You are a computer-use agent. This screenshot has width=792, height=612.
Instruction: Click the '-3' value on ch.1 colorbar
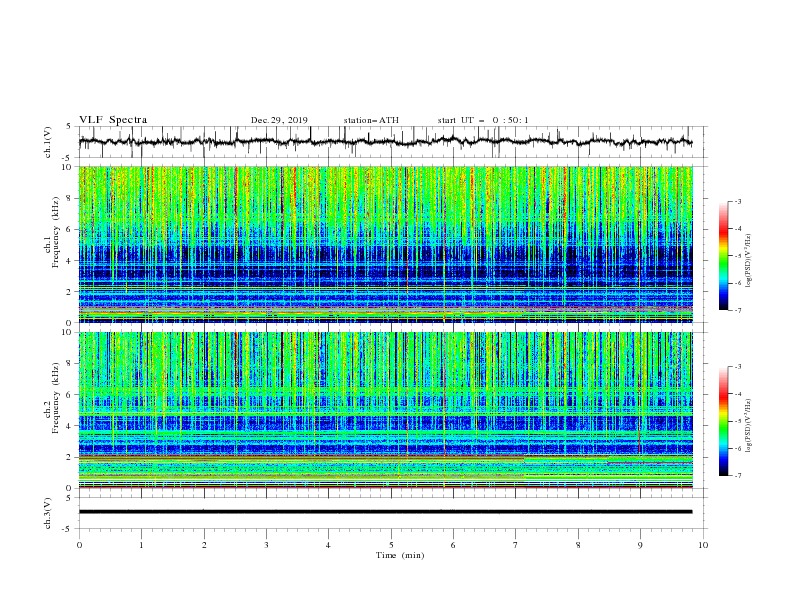point(738,201)
